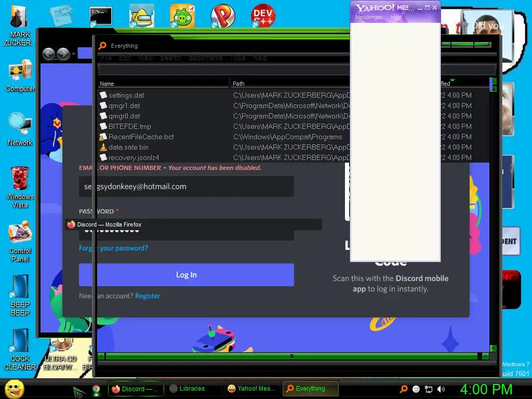Click the network tray icon
The image size is (532, 399).
click(429, 389)
